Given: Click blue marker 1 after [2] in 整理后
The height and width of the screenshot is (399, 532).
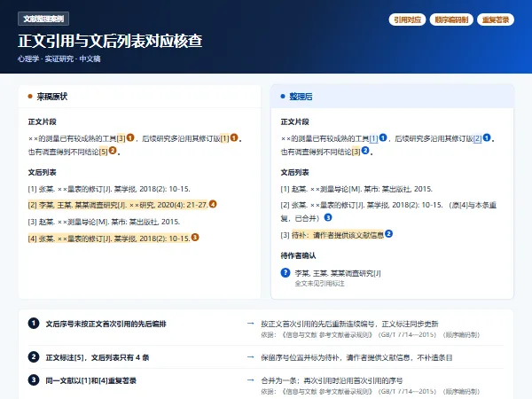Looking at the screenshot, I should (487, 137).
